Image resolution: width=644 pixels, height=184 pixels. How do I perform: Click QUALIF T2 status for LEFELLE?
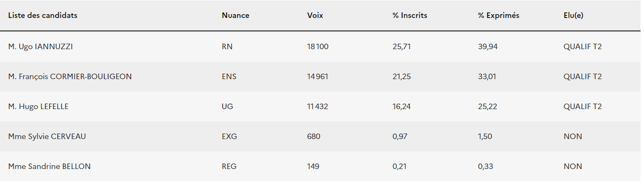tap(582, 107)
